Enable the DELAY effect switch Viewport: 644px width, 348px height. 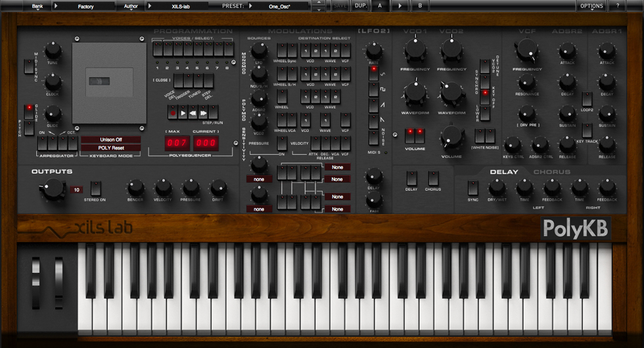coord(411,178)
